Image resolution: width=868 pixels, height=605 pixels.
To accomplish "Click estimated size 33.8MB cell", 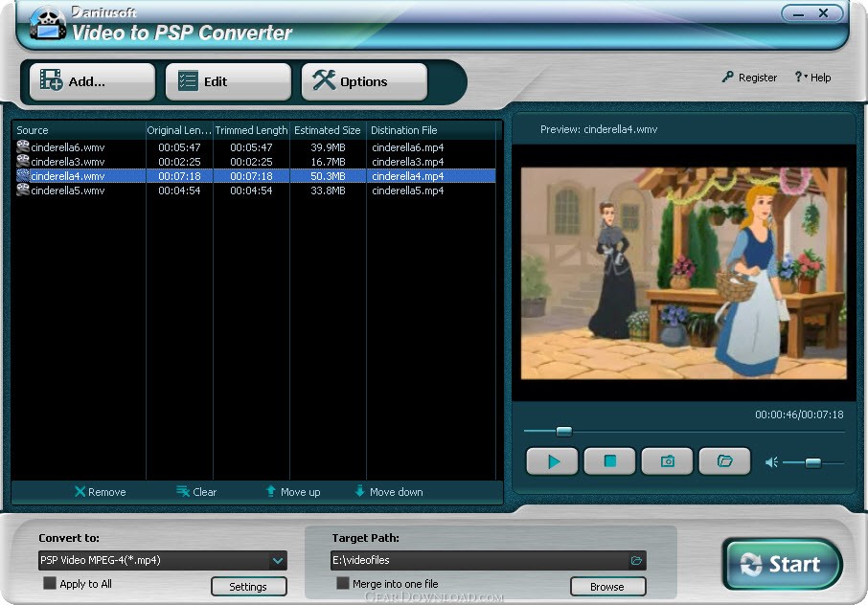I will click(x=328, y=190).
